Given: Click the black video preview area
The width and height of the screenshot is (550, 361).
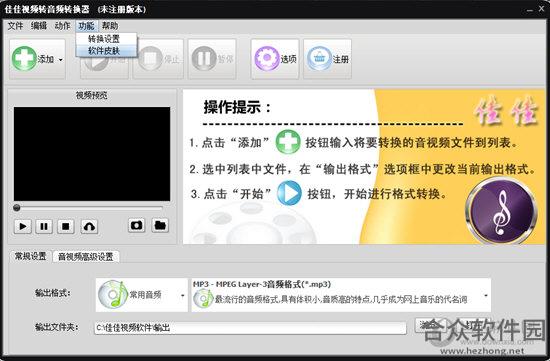Looking at the screenshot, I should click(x=92, y=154).
